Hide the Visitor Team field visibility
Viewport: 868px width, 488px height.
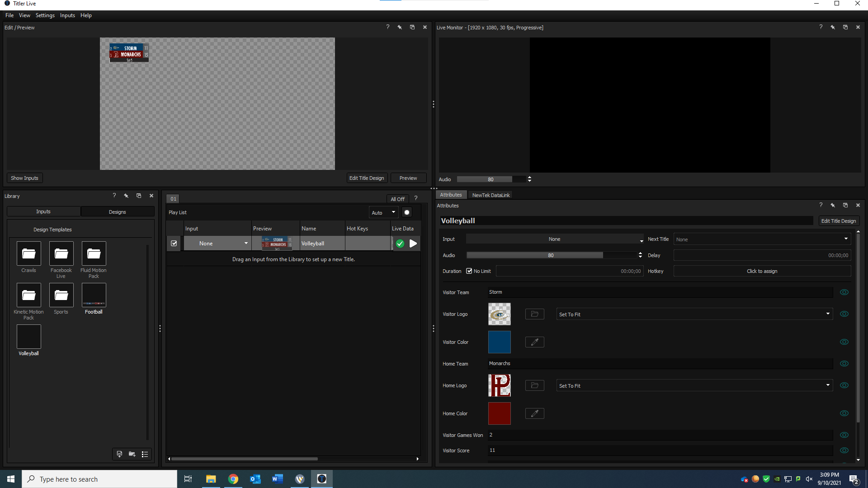tap(844, 292)
